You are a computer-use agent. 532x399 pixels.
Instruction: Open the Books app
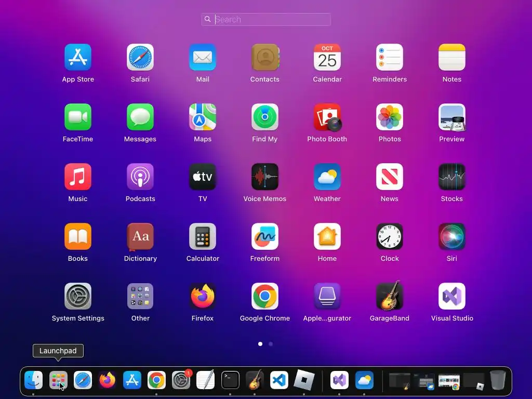coord(78,236)
